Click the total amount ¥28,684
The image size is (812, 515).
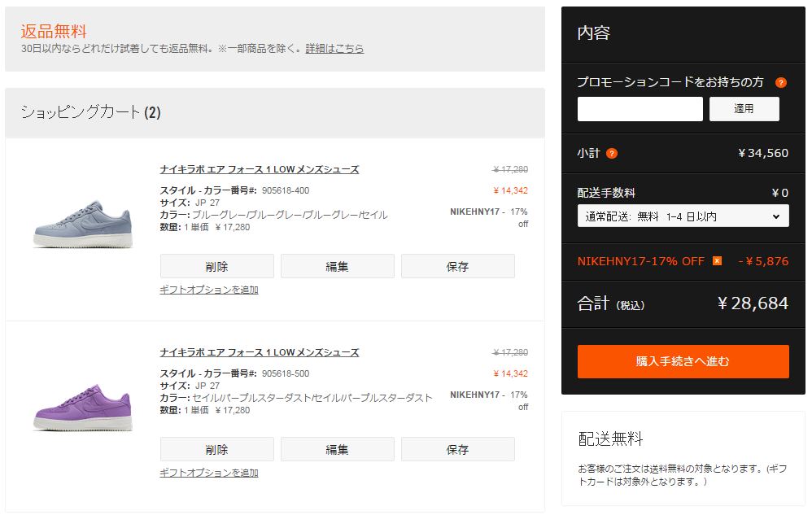point(753,303)
